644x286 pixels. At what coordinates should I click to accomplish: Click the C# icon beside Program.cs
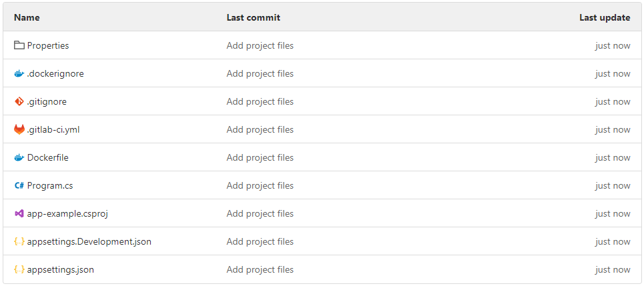[x=19, y=185]
